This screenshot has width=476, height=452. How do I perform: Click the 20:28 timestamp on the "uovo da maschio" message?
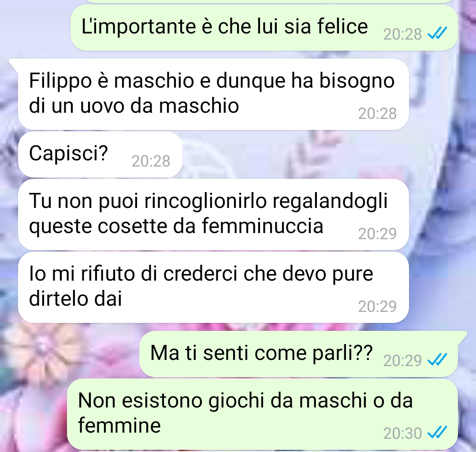[x=377, y=114]
